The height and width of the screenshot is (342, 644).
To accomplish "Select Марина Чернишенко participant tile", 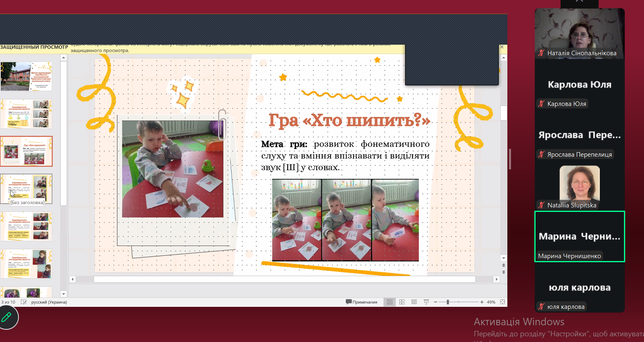I will coord(579,236).
